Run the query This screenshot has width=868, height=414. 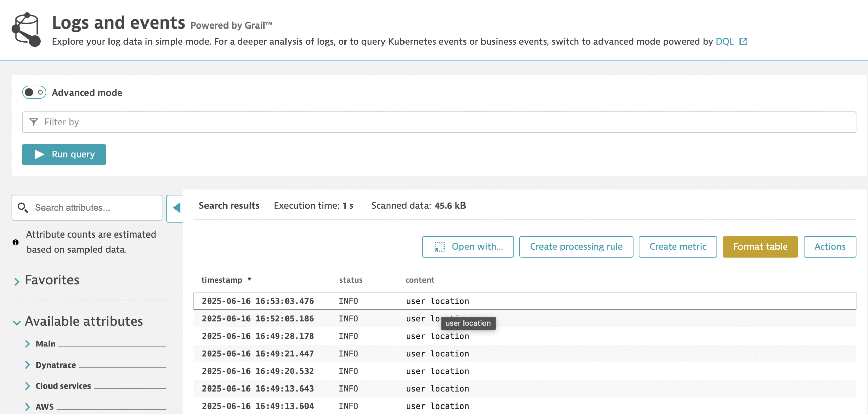[x=64, y=154]
